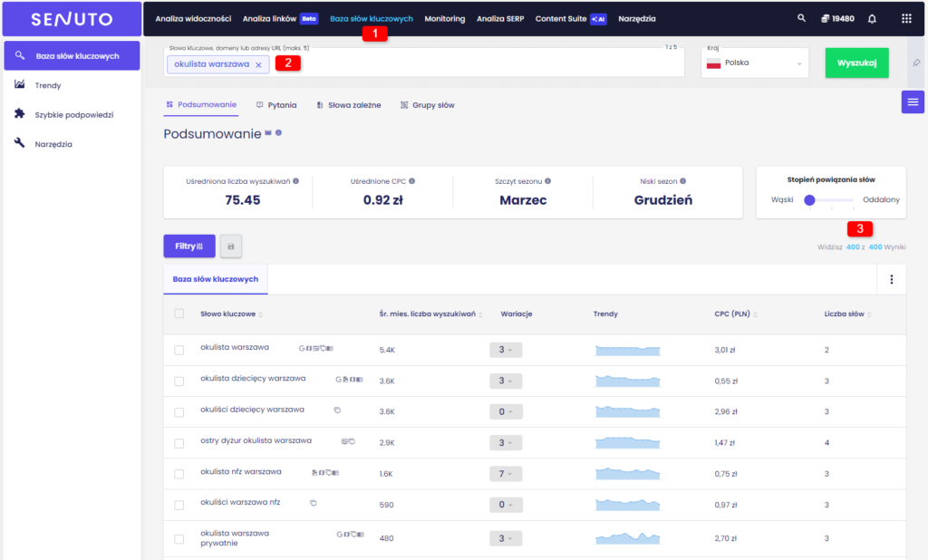Image resolution: width=928 pixels, height=560 pixels.
Task: Check the box for 'okulista warszawa' row
Action: coord(179,350)
